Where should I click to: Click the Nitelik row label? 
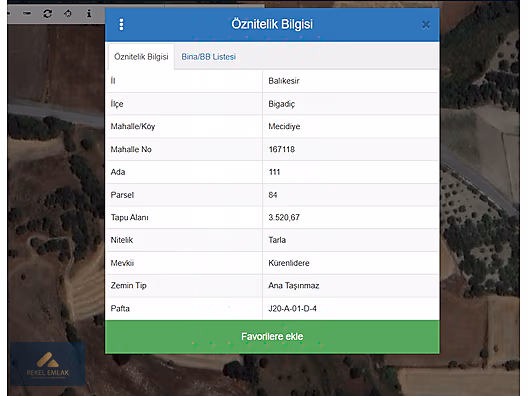pyautogui.click(x=122, y=240)
